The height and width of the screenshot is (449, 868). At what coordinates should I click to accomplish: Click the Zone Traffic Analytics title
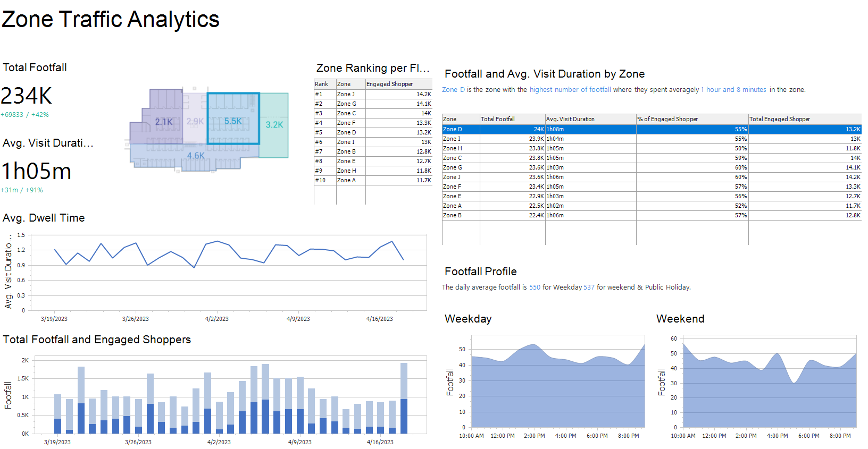[111, 20]
